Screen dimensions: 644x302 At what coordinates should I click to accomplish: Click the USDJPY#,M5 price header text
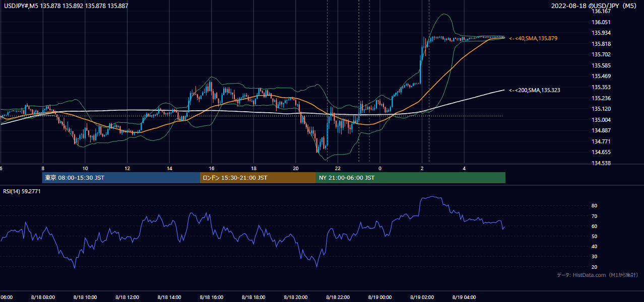[66, 6]
